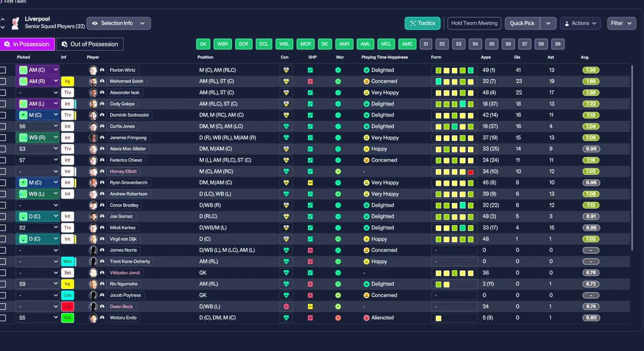Image resolution: width=644 pixels, height=351 pixels.
Task: Click the Quick Pick button
Action: point(522,23)
